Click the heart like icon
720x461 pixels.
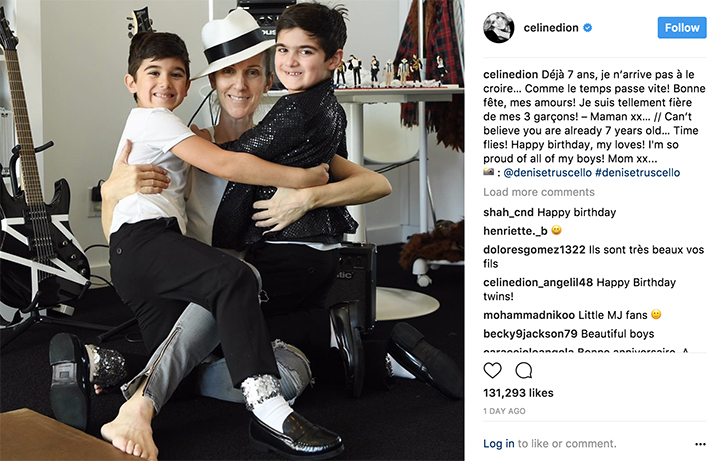tap(492, 370)
